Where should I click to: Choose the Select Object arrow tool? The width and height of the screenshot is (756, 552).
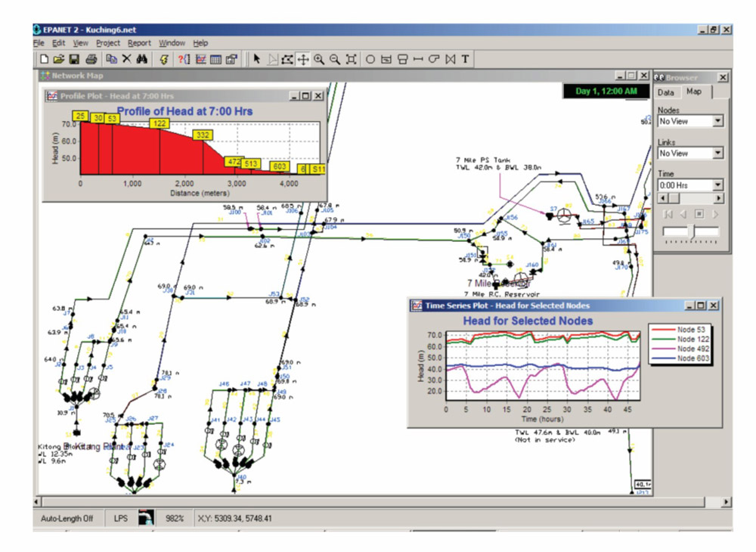pos(256,59)
